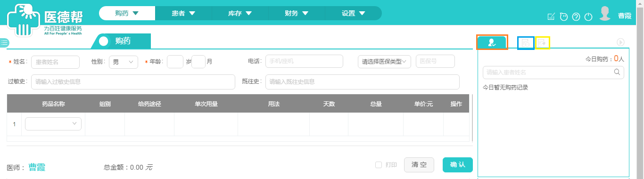This screenshot has height=179, width=644.
Task: Open the pending records document icon
Action: (x=526, y=43)
